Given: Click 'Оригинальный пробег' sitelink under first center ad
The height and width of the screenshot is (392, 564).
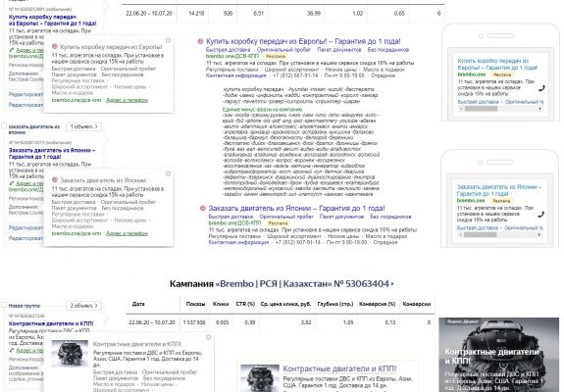Looking at the screenshot, I should click(x=283, y=50).
